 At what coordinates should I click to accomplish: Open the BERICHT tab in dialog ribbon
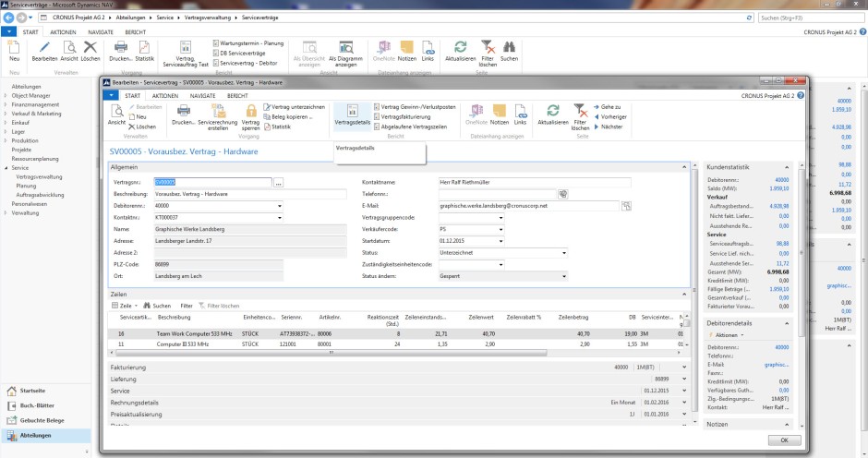(237, 95)
